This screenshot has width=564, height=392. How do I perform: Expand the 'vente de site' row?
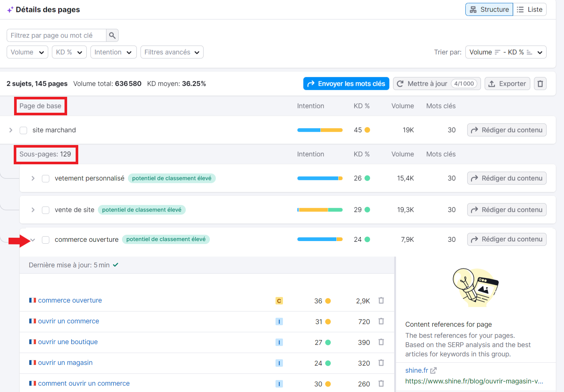pyautogui.click(x=33, y=210)
